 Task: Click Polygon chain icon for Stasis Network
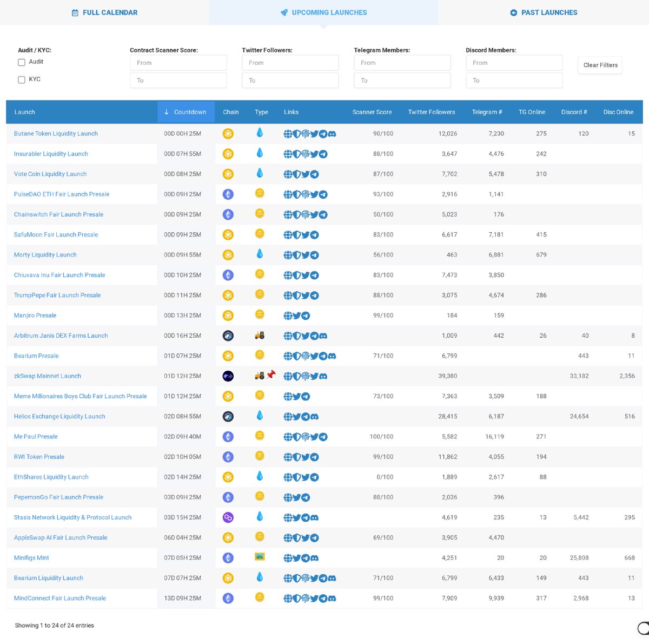(x=228, y=518)
